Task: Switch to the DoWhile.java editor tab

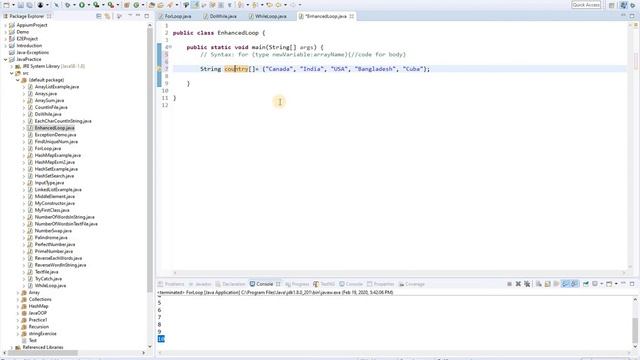Action: coord(223,16)
